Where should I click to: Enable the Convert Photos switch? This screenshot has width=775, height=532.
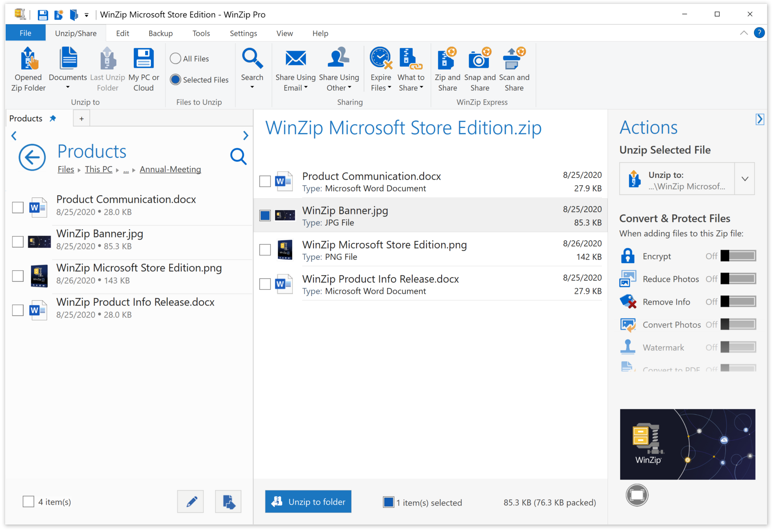[x=738, y=324]
